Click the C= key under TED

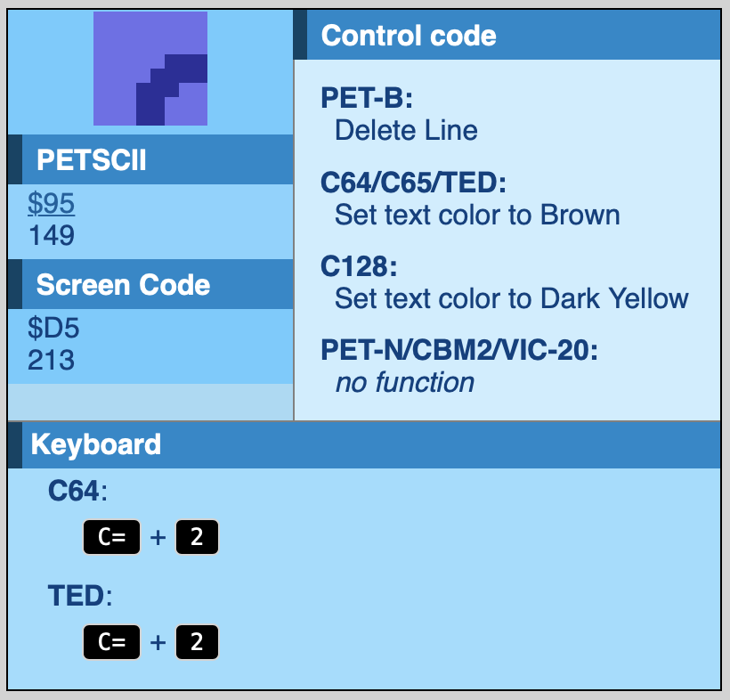pyautogui.click(x=111, y=642)
